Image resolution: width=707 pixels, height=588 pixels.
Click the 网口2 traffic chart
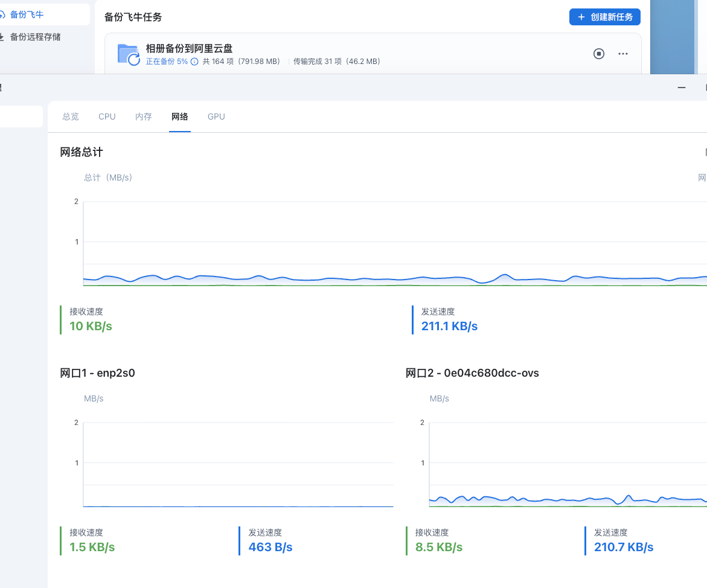[568, 464]
